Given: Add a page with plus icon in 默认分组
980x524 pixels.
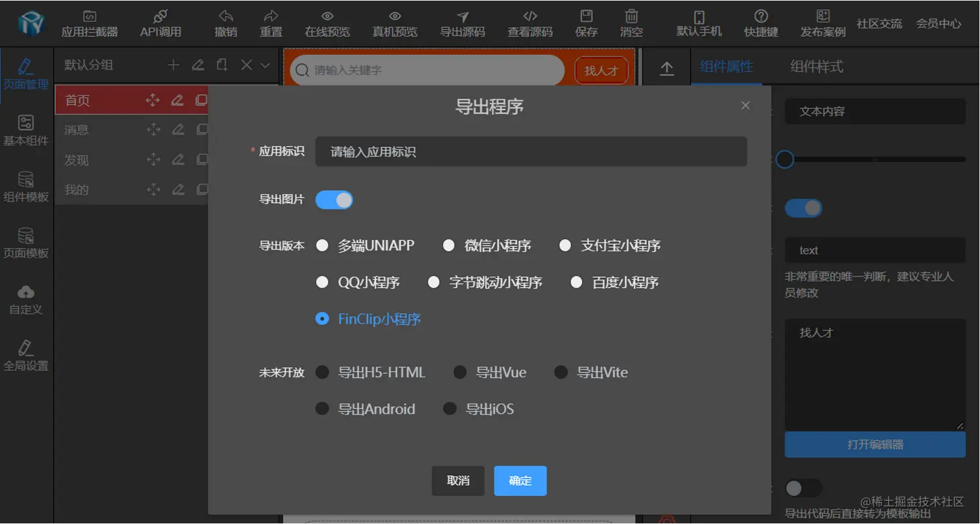Looking at the screenshot, I should pos(173,65).
